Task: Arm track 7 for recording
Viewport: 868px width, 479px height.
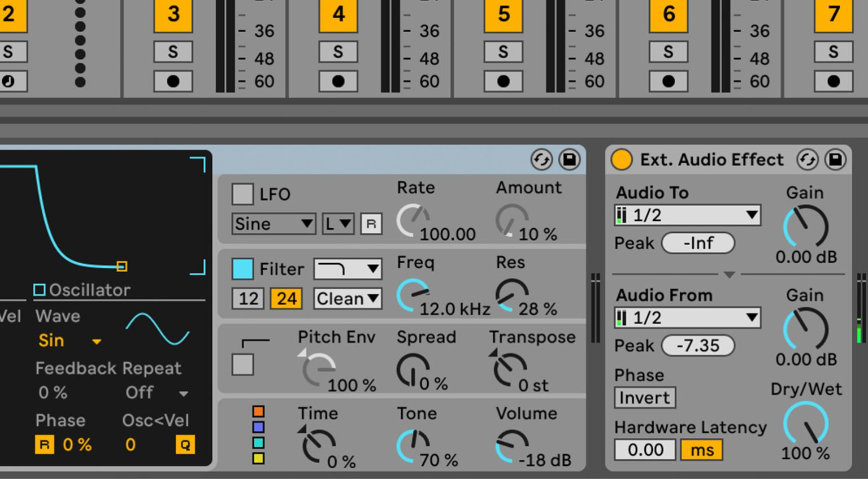Action: [833, 81]
